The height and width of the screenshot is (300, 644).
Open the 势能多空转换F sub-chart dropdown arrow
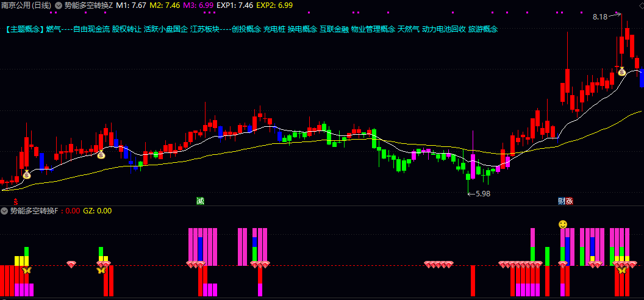click(x=4, y=211)
